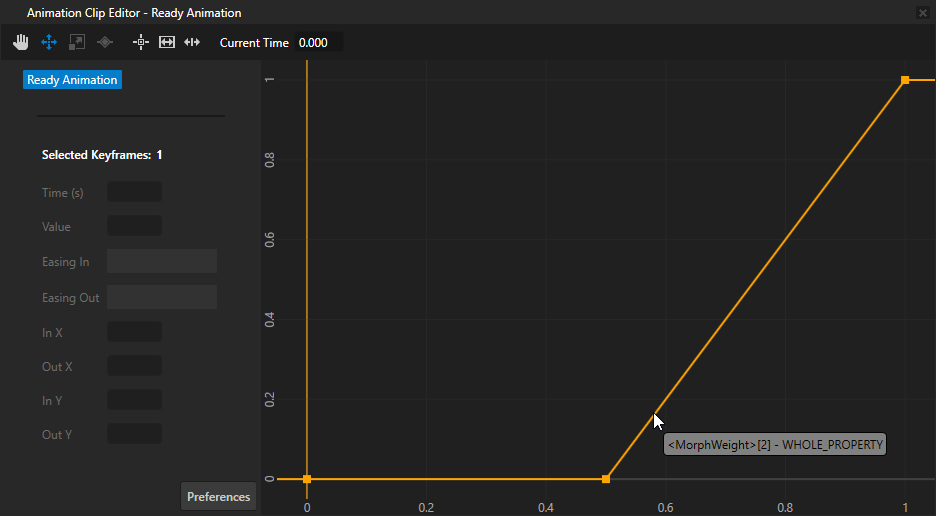
Task: Click the In X input field
Action: click(x=134, y=332)
